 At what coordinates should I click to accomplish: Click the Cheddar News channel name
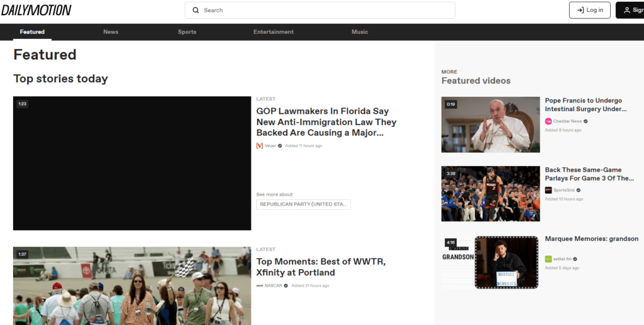(568, 121)
